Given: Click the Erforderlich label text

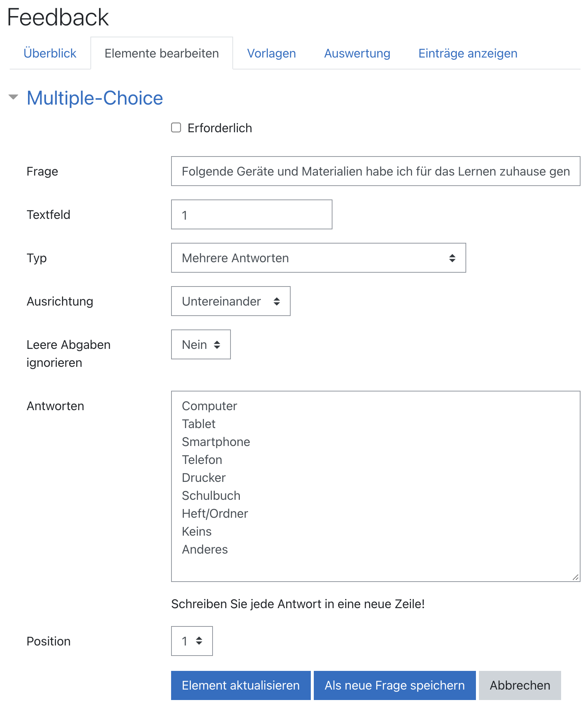Looking at the screenshot, I should [220, 128].
